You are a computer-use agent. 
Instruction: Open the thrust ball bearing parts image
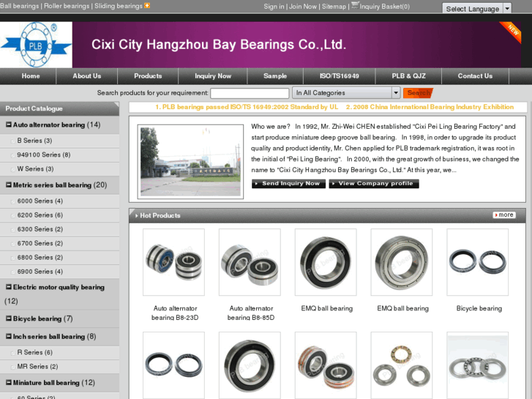tap(402, 365)
